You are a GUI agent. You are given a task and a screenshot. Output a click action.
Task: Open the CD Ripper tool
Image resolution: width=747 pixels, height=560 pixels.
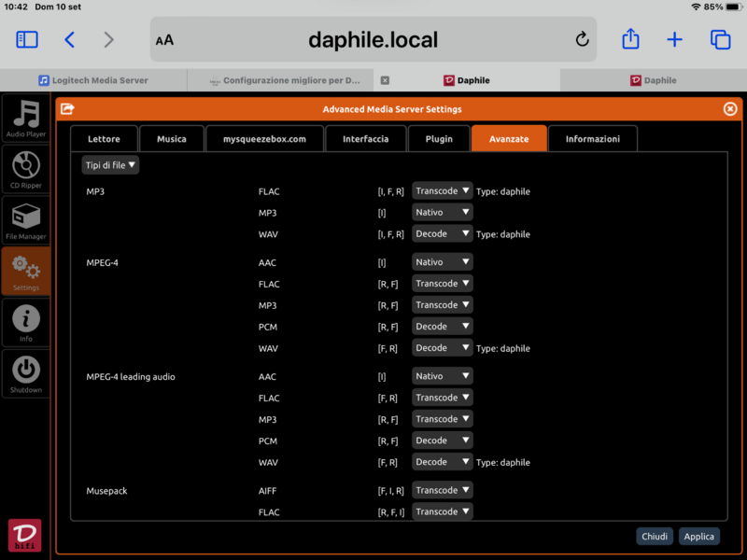[26, 169]
